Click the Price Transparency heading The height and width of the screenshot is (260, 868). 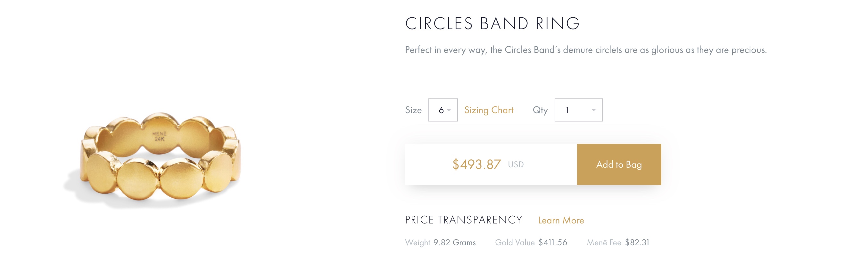pos(463,220)
